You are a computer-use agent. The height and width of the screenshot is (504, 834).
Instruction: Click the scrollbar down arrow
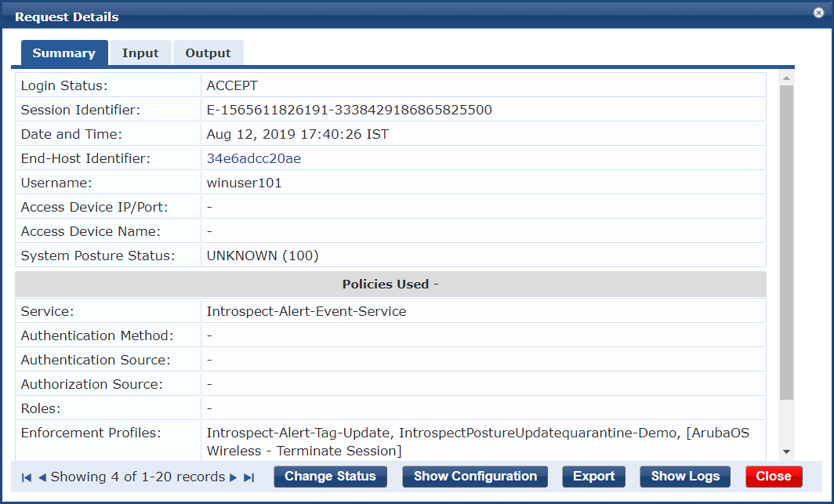coord(787,452)
